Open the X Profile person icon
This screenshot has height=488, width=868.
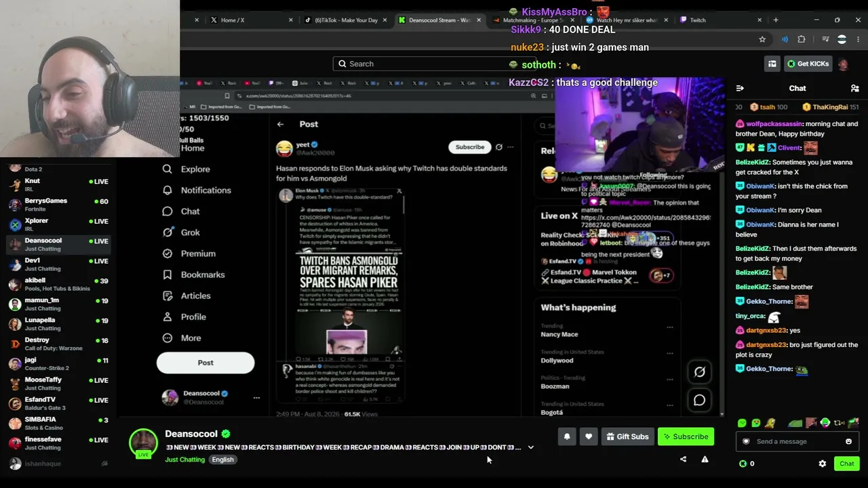click(x=167, y=317)
